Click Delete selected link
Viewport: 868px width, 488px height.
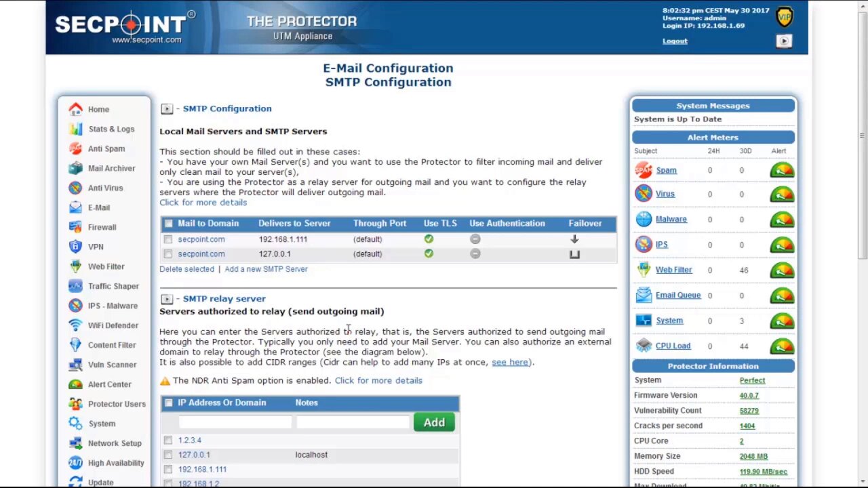tap(186, 269)
